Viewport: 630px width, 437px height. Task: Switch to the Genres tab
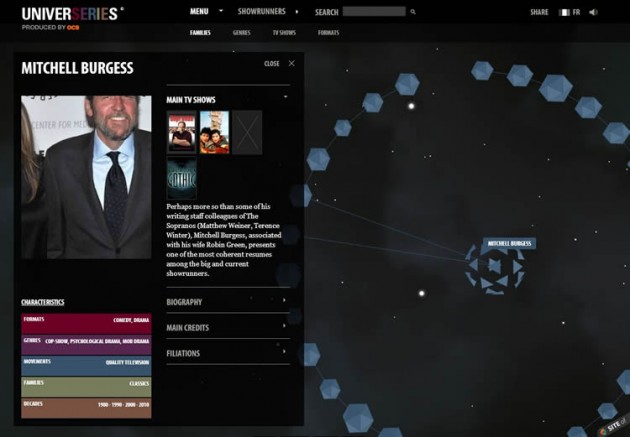241,33
